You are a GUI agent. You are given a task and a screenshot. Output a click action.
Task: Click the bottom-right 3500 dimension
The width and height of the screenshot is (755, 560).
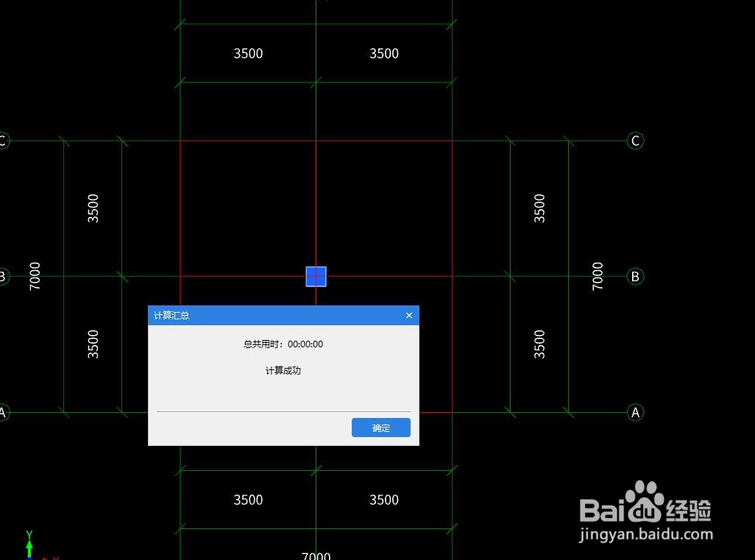click(x=384, y=500)
